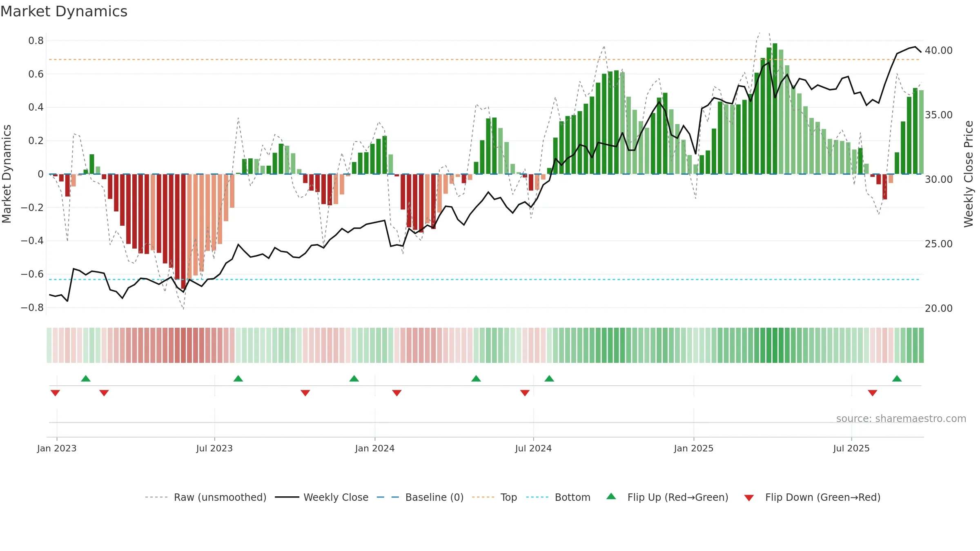Toggle the Top legend entry

(494, 497)
